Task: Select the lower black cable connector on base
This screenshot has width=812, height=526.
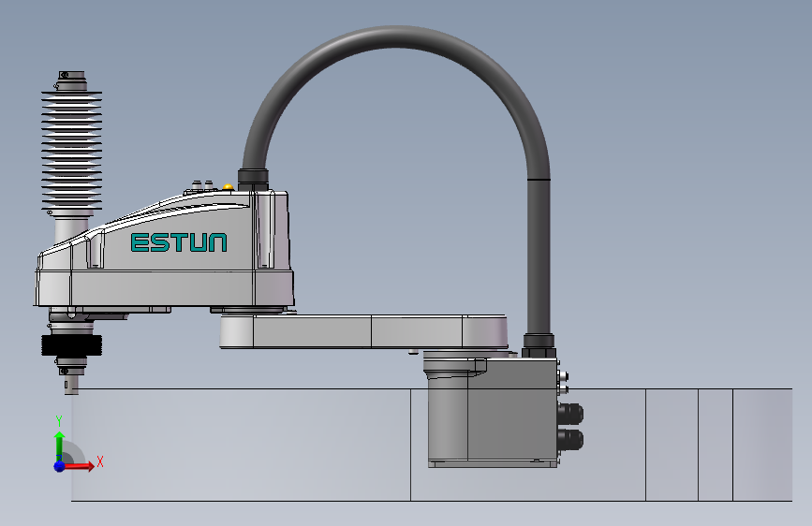Action: click(571, 440)
